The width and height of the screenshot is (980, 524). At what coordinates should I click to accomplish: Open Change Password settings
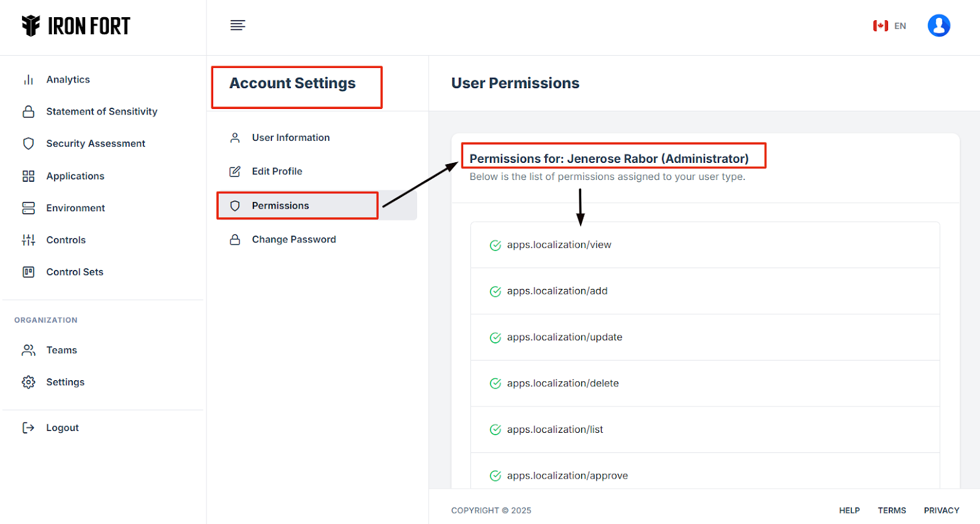[293, 239]
